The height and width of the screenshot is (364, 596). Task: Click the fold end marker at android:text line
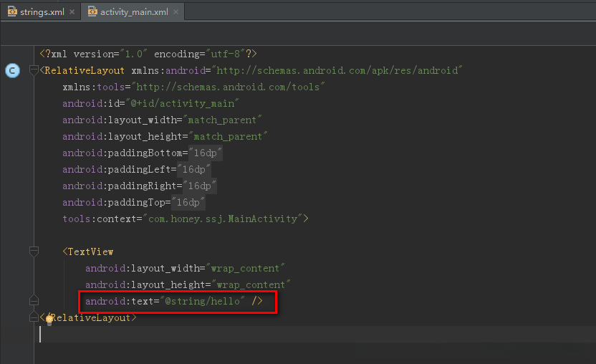[x=34, y=300]
